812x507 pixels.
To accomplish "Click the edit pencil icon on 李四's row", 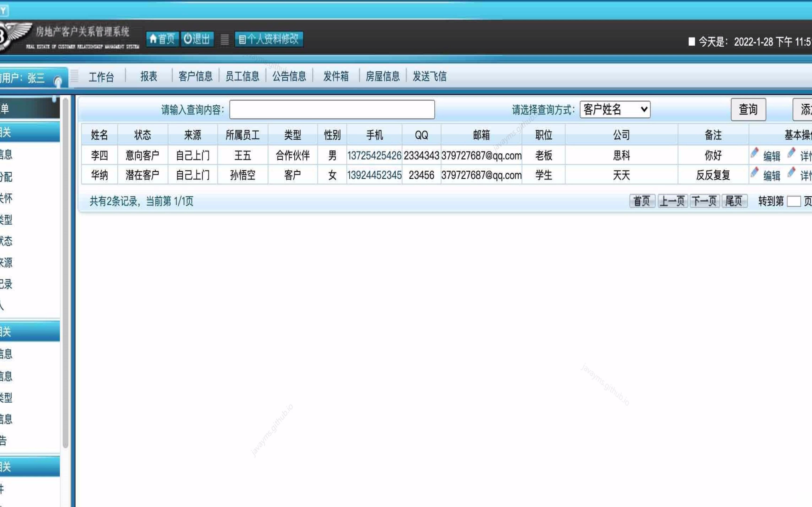I will click(754, 153).
